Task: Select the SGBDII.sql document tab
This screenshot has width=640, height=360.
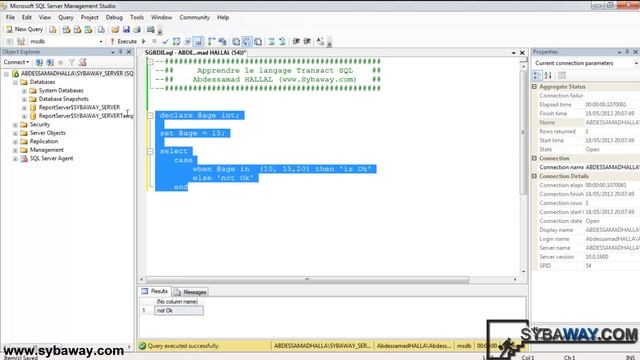Action: 195,53
